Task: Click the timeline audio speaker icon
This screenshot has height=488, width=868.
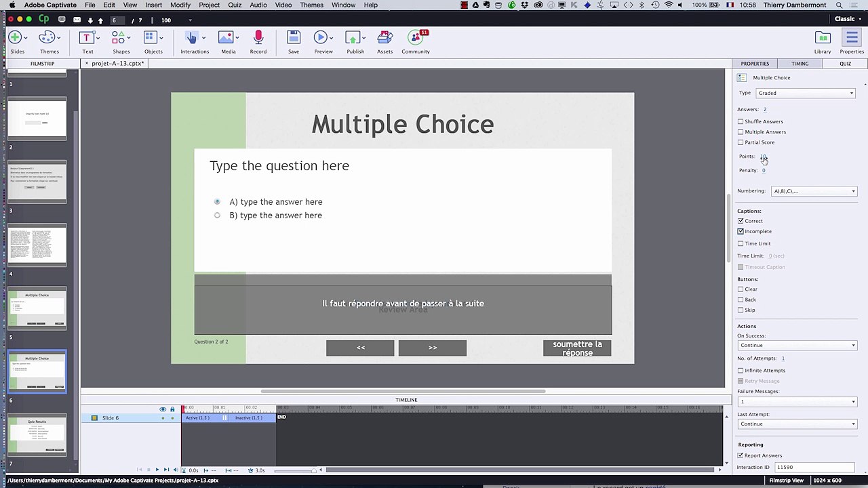Action: 175,470
